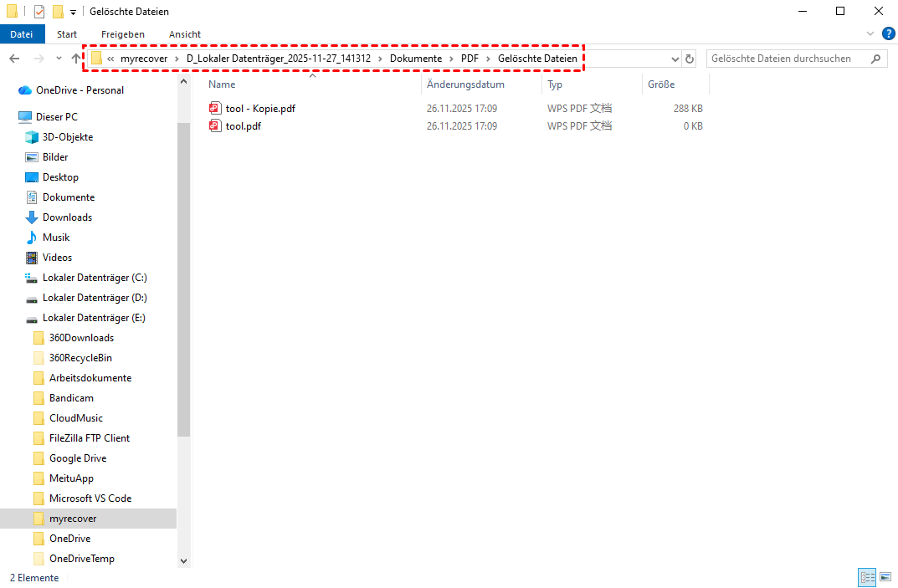Go back using the back arrow

(x=14, y=59)
